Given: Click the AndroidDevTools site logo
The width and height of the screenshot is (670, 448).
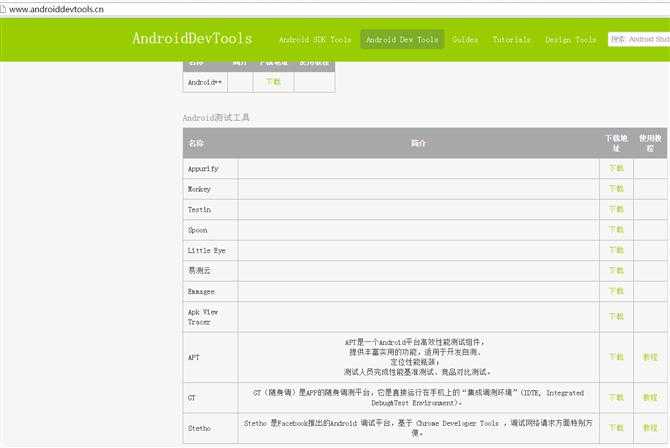Looking at the screenshot, I should [x=192, y=39].
